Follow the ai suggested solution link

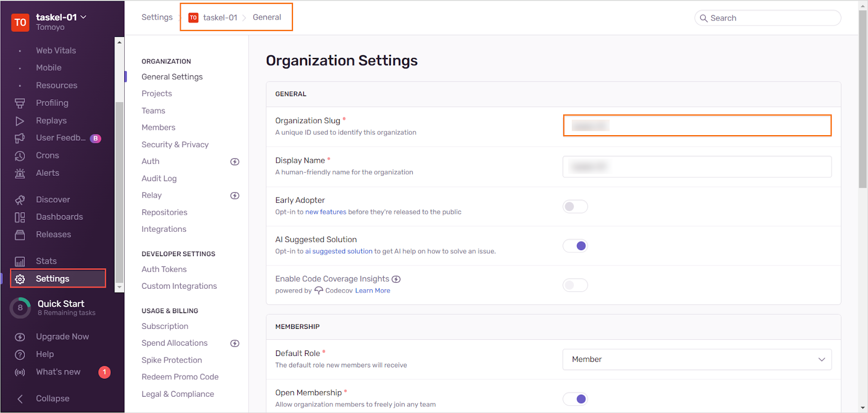[x=339, y=252]
